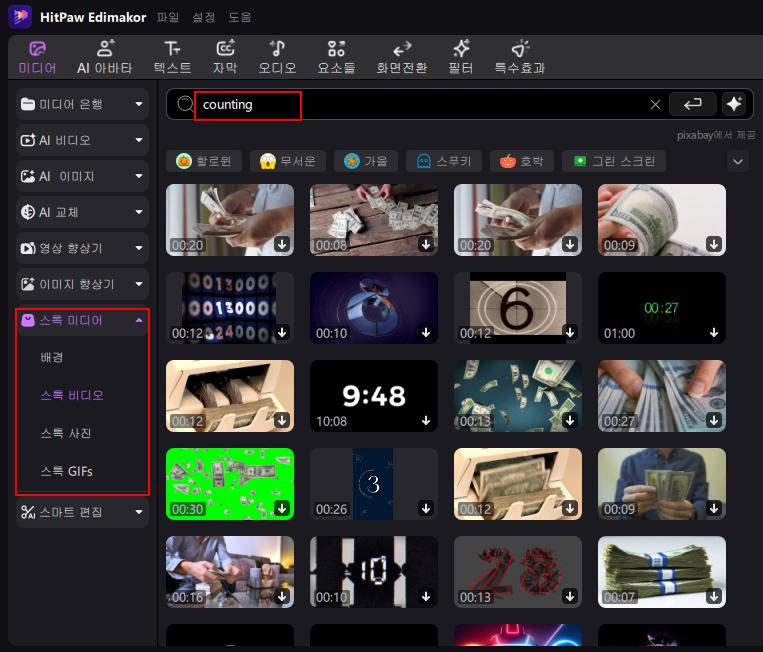Download the 10:08 countdown 9:48 clip

pos(426,420)
